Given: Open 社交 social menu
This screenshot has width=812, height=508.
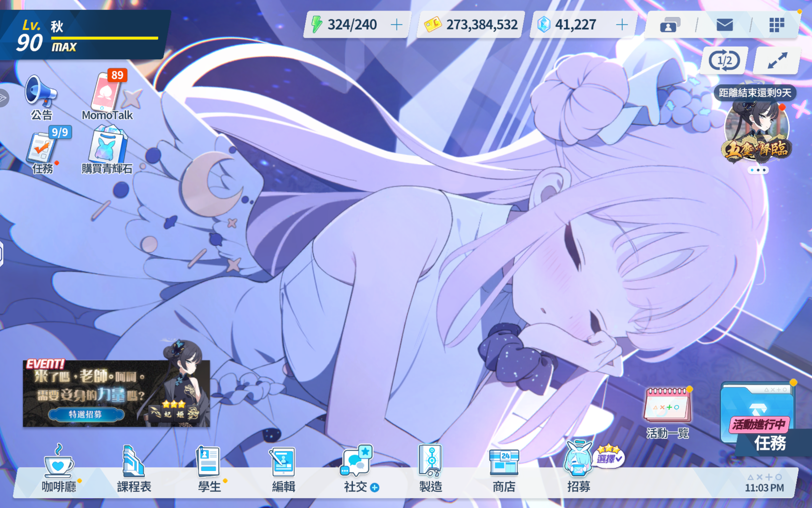Looking at the screenshot, I should pyautogui.click(x=357, y=469).
